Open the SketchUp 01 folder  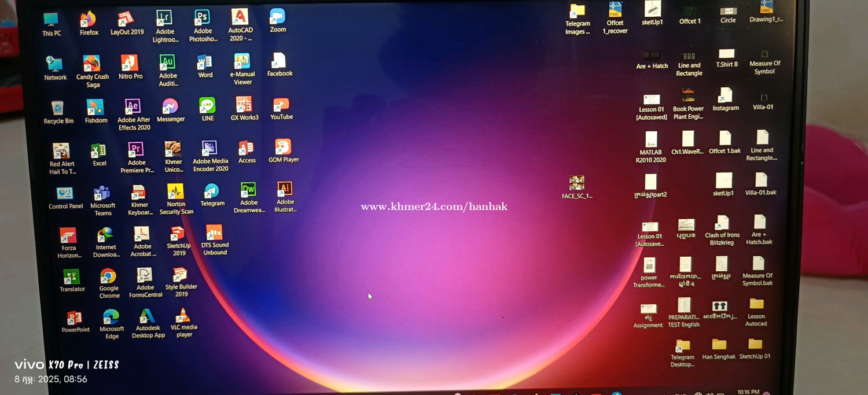click(x=755, y=348)
